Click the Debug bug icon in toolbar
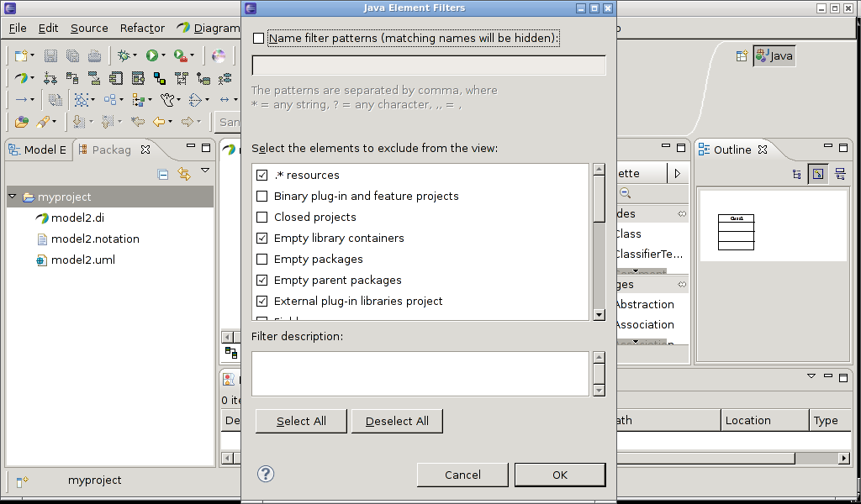 (124, 55)
